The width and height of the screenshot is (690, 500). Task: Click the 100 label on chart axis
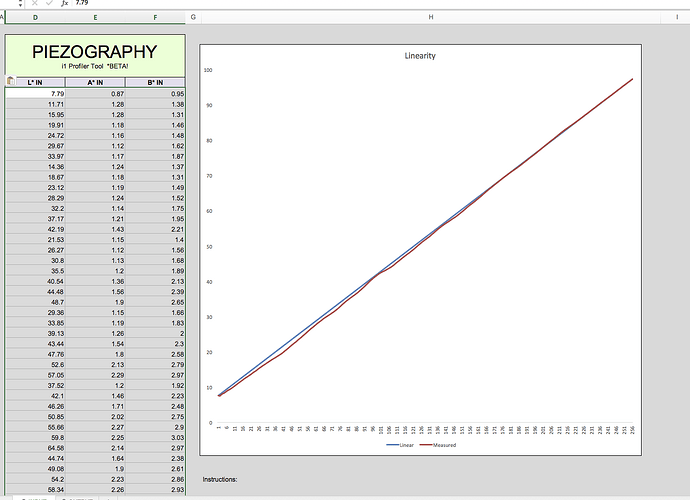point(208,70)
